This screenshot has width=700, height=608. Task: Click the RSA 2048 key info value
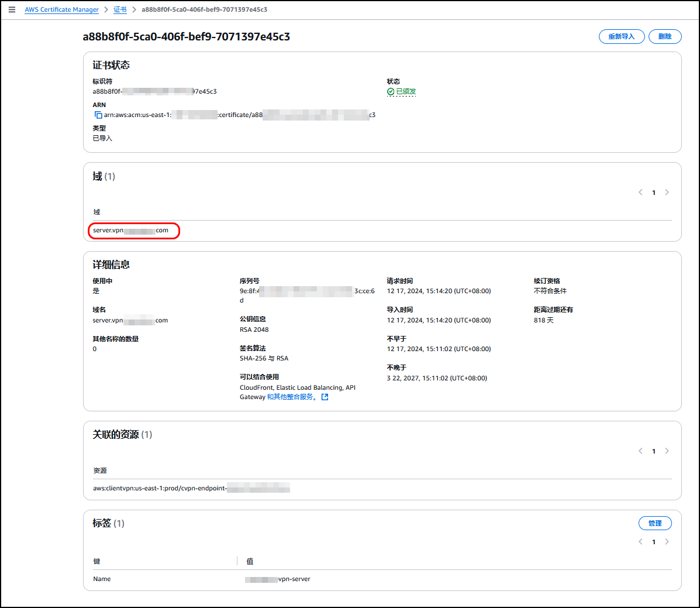[x=254, y=329]
